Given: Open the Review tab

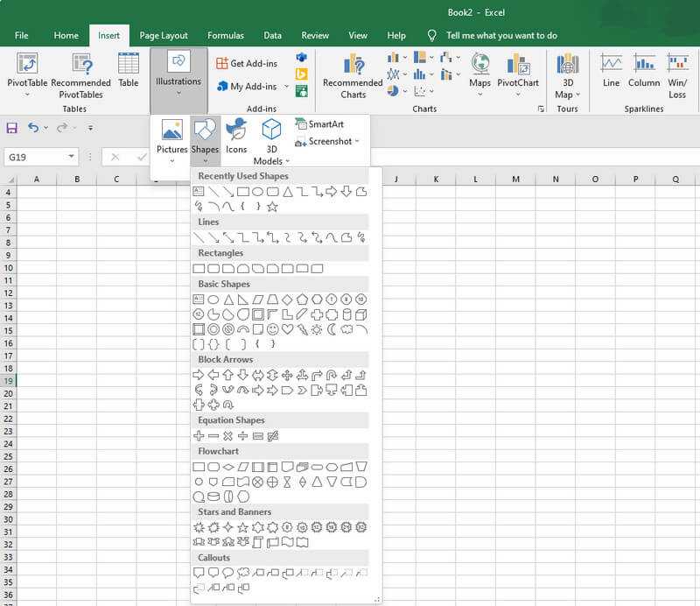Looking at the screenshot, I should click(315, 35).
